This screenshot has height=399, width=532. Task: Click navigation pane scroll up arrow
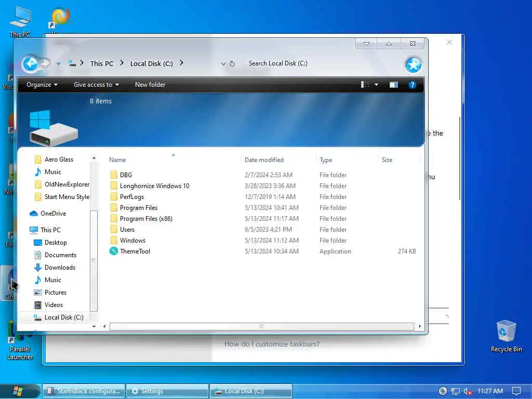(x=94, y=158)
